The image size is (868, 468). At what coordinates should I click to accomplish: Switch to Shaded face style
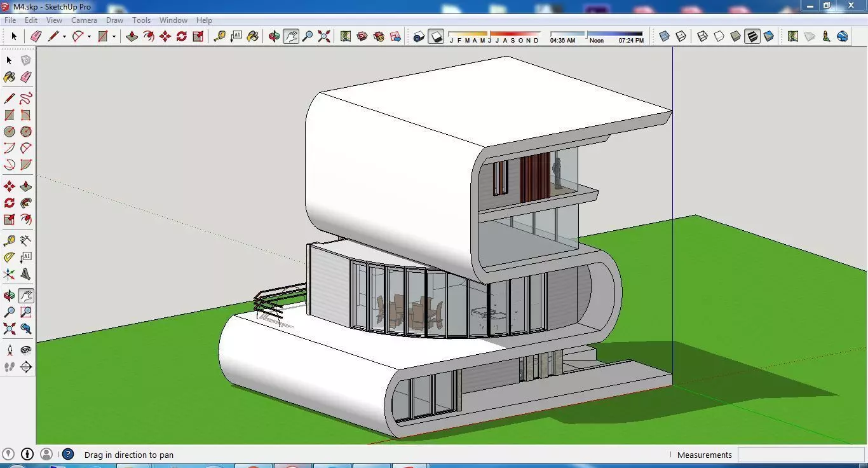[736, 36]
